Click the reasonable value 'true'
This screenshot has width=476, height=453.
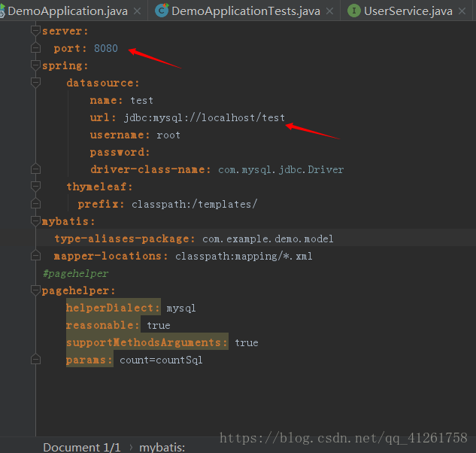pos(159,326)
